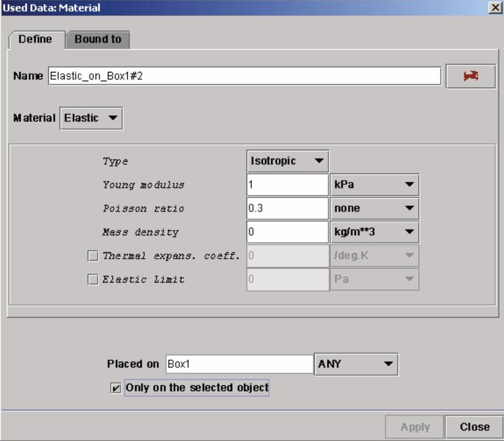Click into the Name text field
The image size is (504, 441).
click(x=244, y=76)
